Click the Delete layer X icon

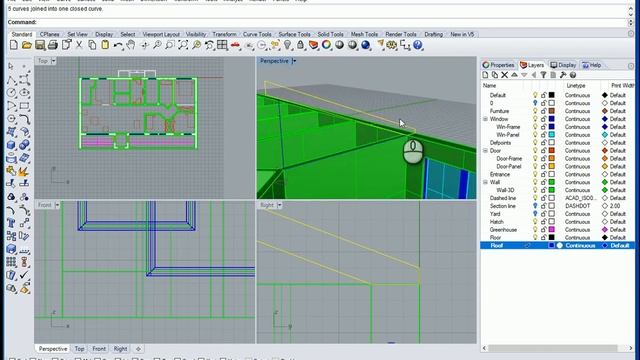pyautogui.click(x=504, y=75)
